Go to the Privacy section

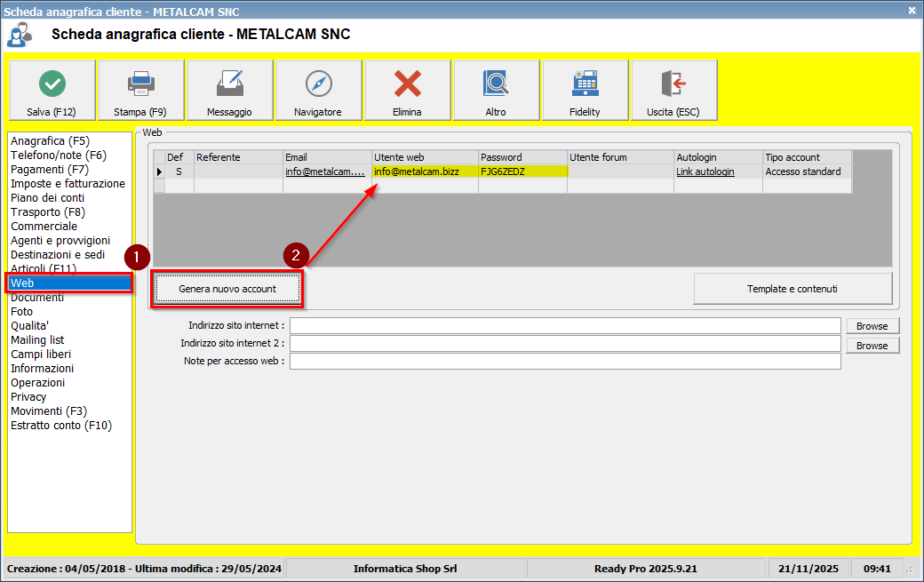(28, 397)
